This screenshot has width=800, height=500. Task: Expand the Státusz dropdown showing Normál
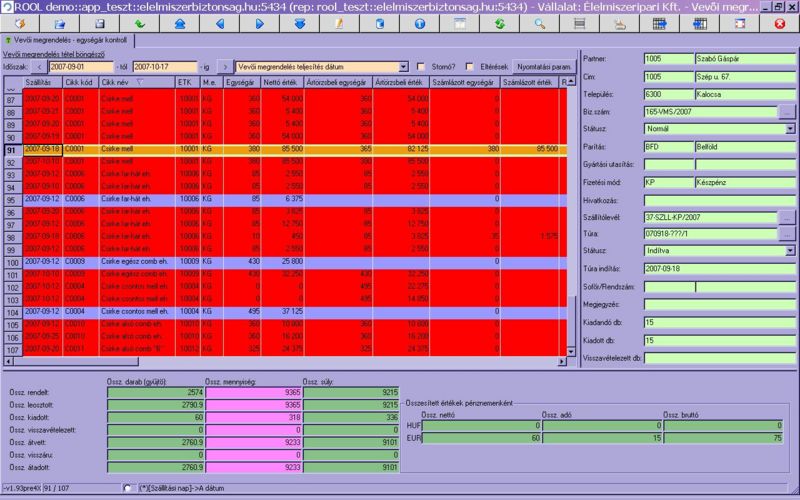point(789,128)
